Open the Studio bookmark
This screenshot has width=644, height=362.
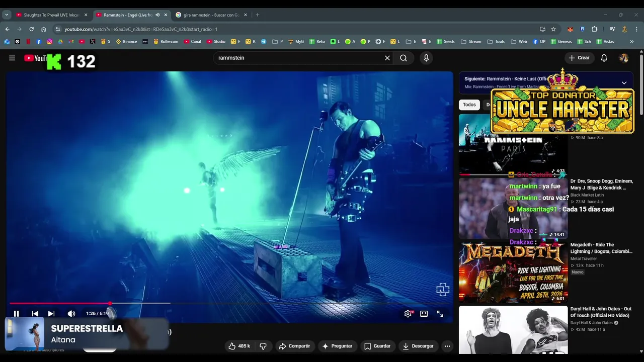click(x=216, y=42)
